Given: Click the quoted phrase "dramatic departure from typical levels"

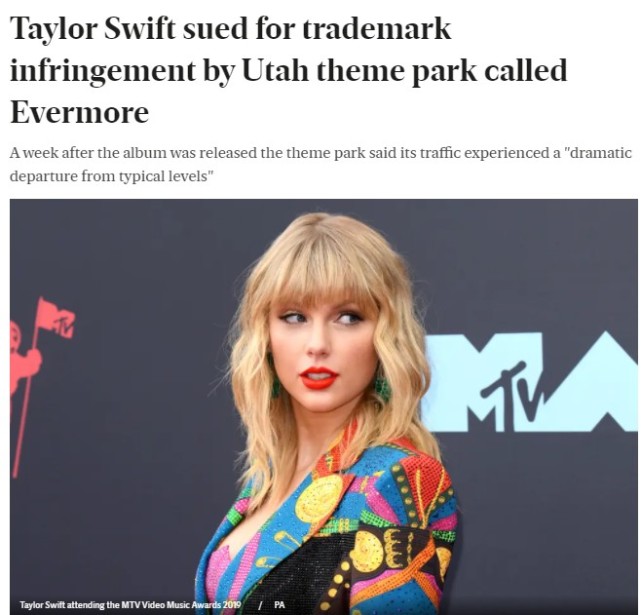Looking at the screenshot, I should pos(321,165).
